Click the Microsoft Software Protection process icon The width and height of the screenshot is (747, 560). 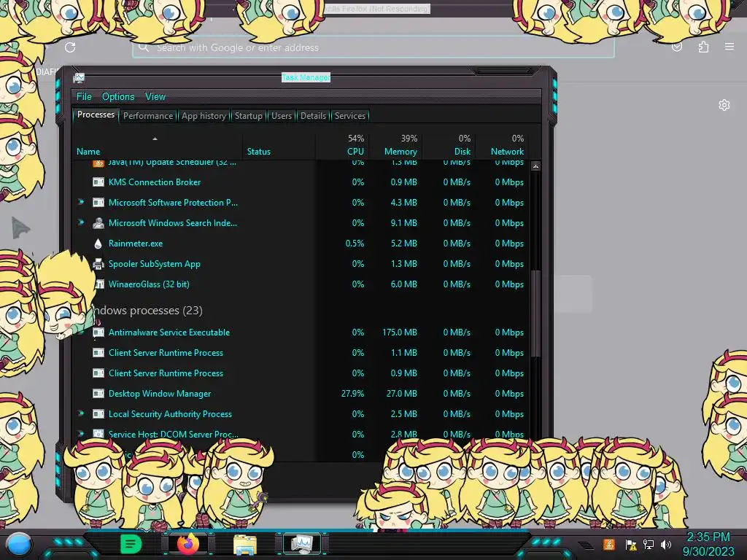[98, 203]
